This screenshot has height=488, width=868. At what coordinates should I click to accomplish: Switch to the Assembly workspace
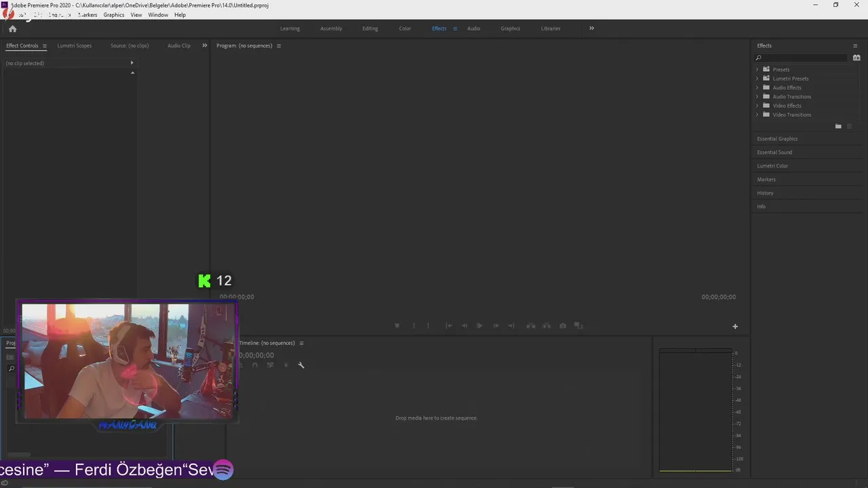(x=331, y=28)
